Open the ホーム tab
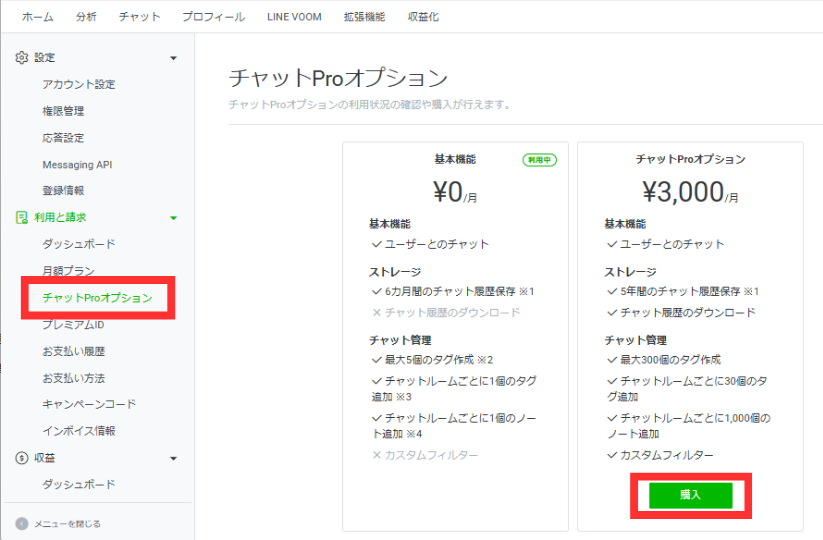The height and width of the screenshot is (540, 823). [38, 17]
